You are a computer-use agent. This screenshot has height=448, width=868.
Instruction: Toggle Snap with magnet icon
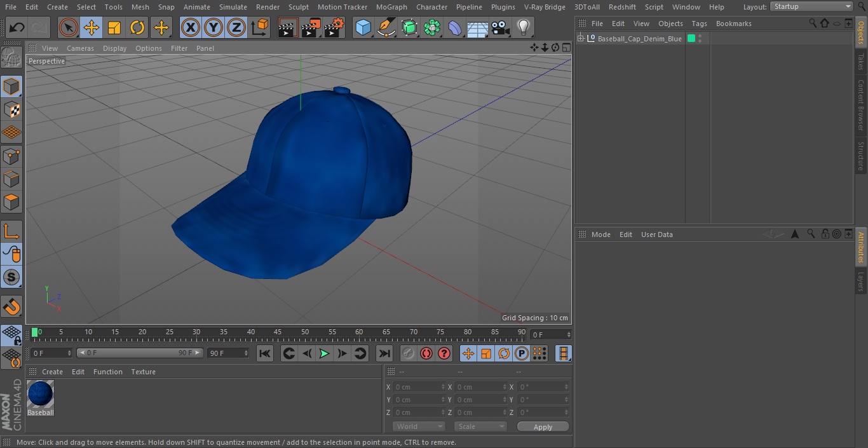click(11, 306)
